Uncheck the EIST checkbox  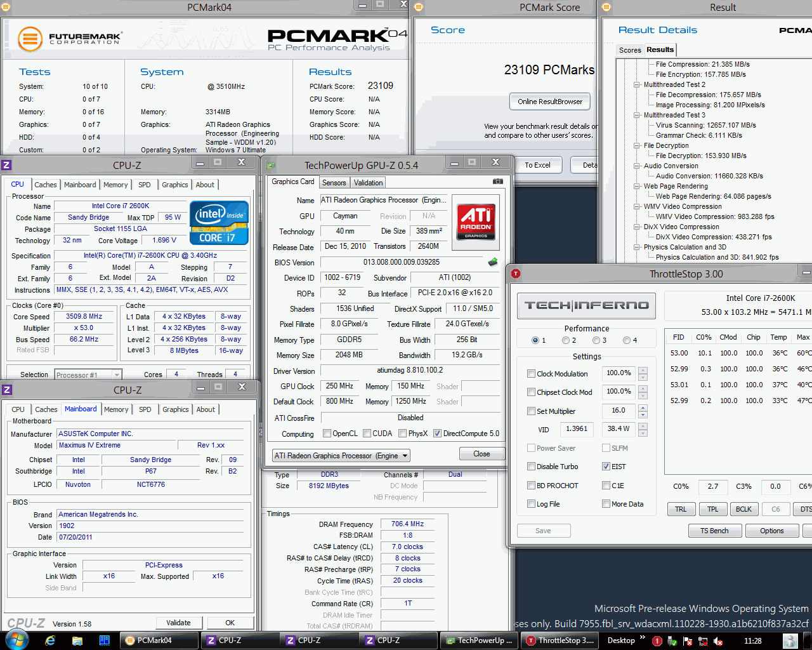coord(606,467)
